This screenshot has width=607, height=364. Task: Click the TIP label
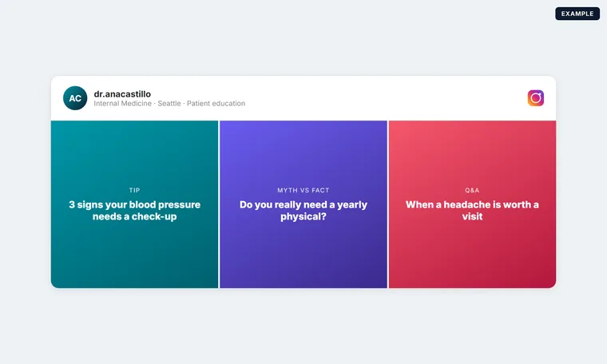pos(134,190)
